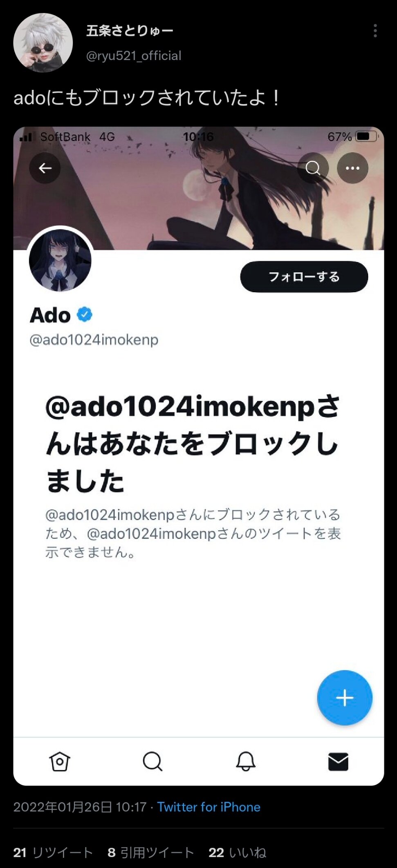This screenshot has height=868, width=397.
Task: View the 8 引用ツイート list
Action: coord(151,852)
